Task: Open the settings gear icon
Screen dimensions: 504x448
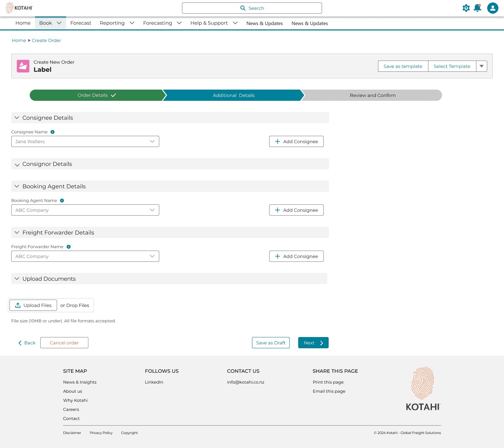Action: point(466,8)
